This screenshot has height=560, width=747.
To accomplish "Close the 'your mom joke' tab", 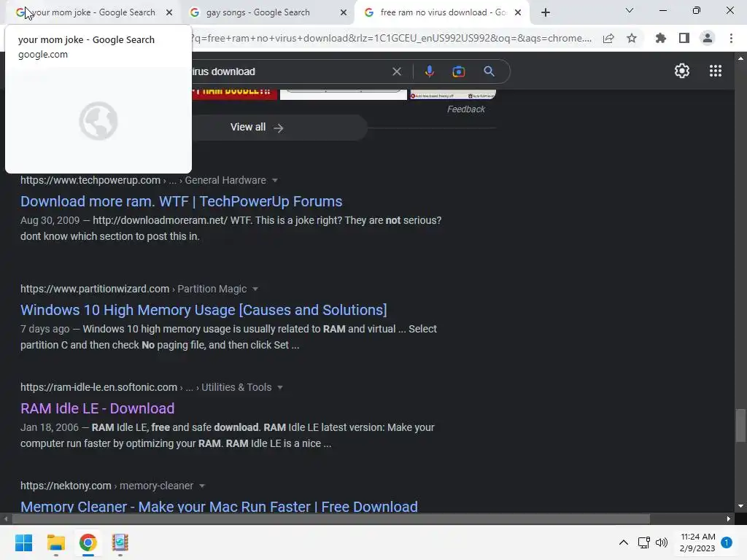I will [x=169, y=12].
